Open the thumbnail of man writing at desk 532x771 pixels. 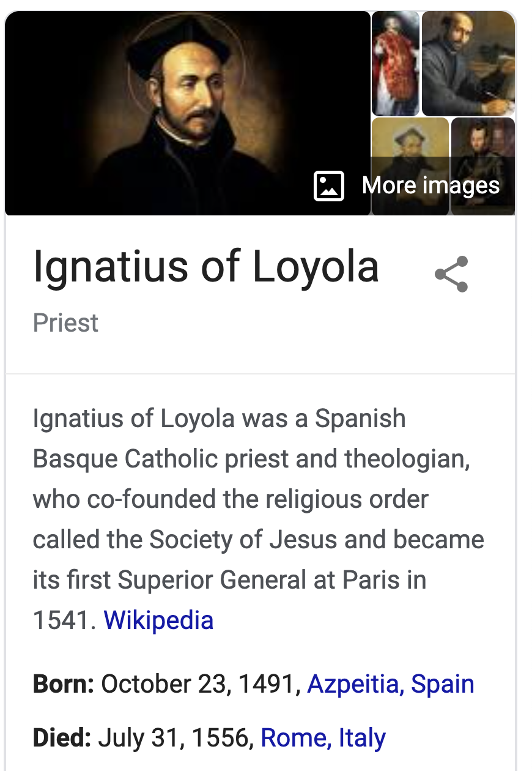468,64
